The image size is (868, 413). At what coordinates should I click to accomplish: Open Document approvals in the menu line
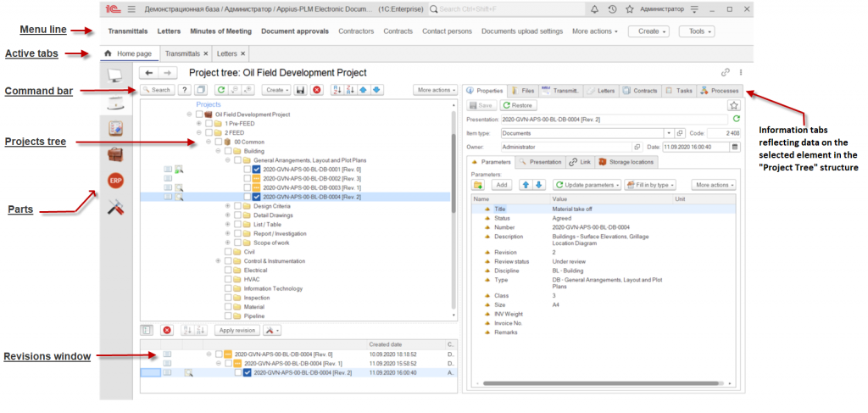click(x=294, y=31)
